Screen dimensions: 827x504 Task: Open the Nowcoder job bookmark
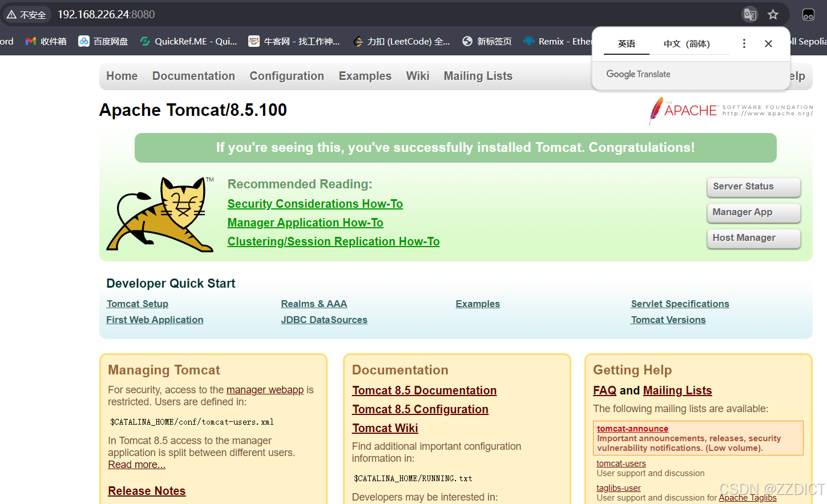(x=294, y=41)
